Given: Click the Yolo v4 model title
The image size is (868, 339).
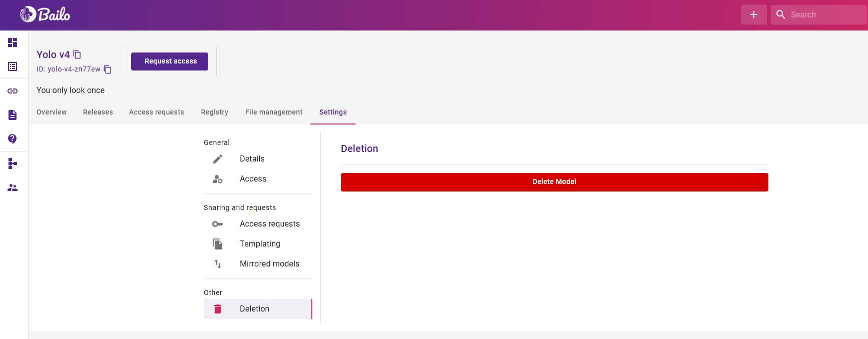Looking at the screenshot, I should [53, 54].
